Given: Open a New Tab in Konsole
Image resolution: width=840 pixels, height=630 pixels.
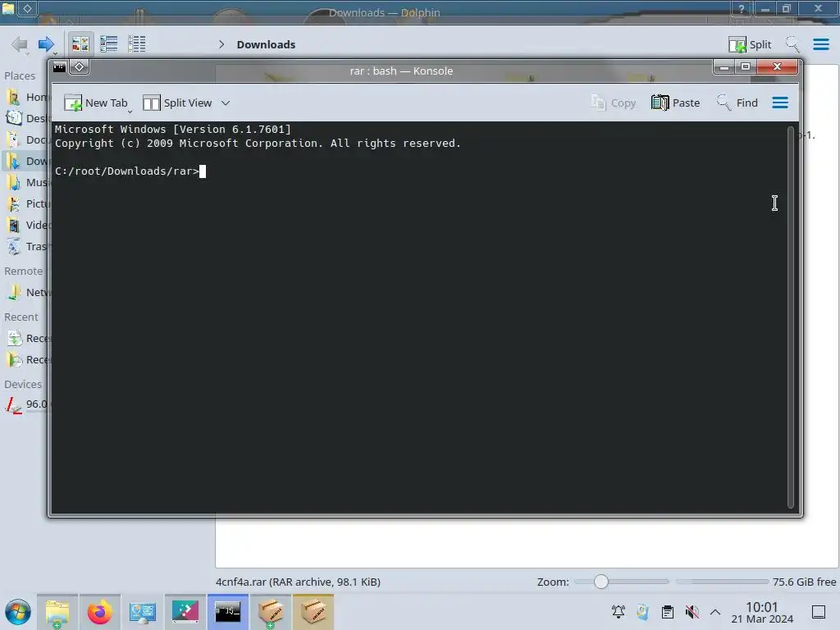Looking at the screenshot, I should tap(96, 103).
